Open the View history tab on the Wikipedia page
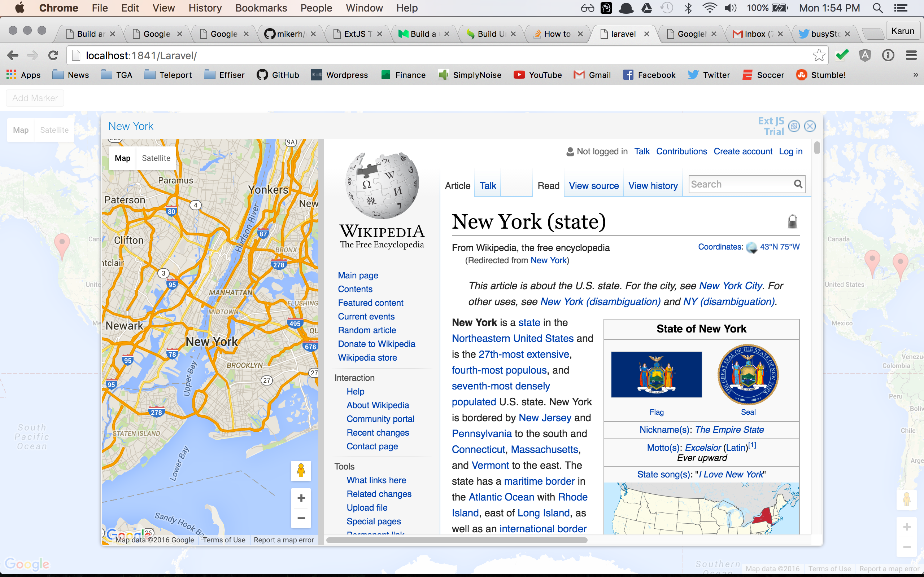924x577 pixels. point(653,186)
